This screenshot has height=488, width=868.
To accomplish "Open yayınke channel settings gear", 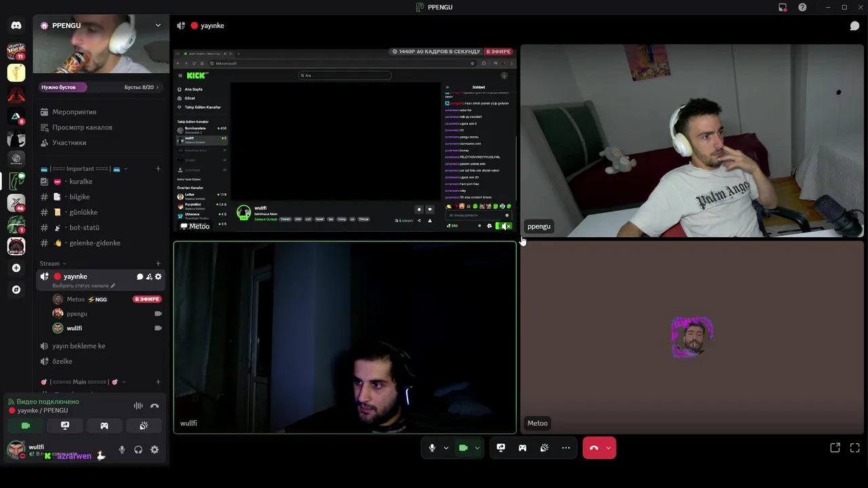I will [x=159, y=277].
